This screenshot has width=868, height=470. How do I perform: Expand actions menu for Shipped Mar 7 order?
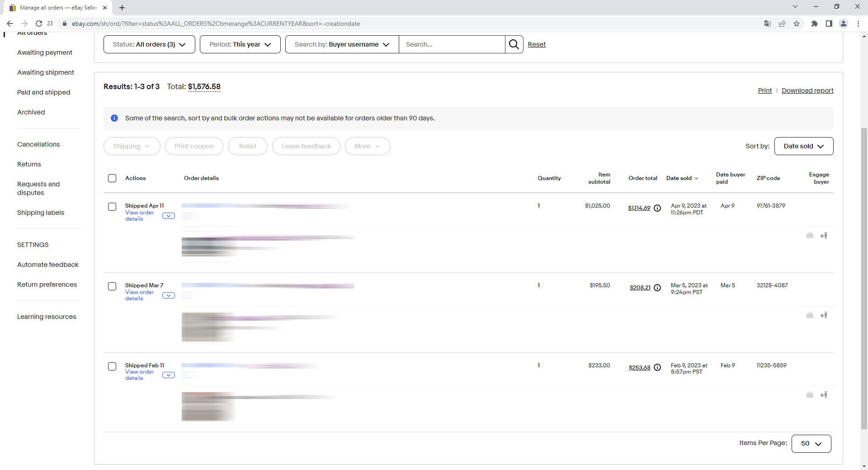pos(169,295)
